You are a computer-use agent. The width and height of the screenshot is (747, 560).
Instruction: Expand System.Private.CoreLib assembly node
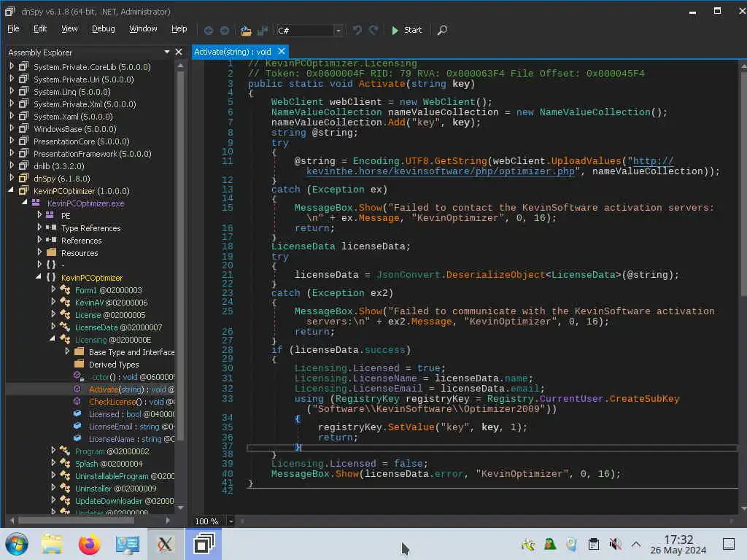click(12, 66)
